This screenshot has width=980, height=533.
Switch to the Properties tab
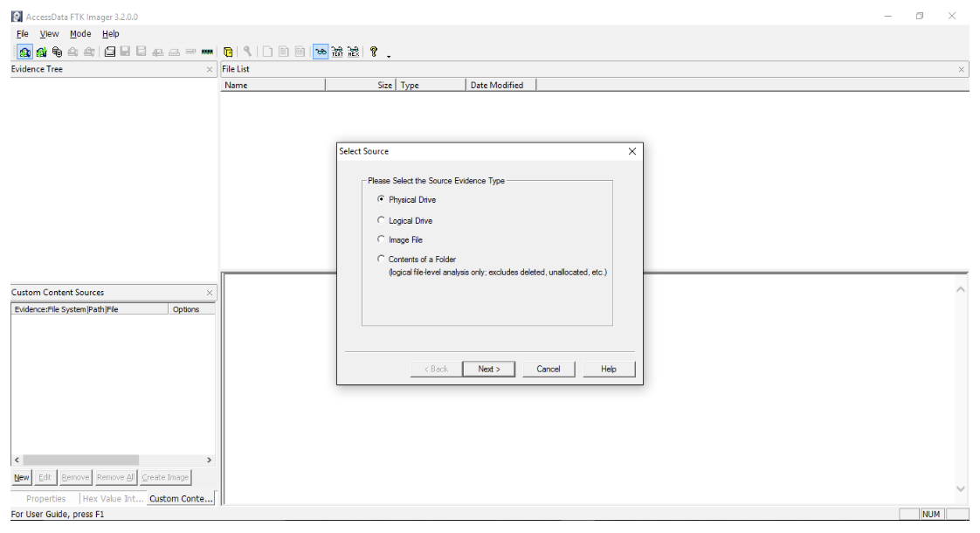tap(45, 499)
